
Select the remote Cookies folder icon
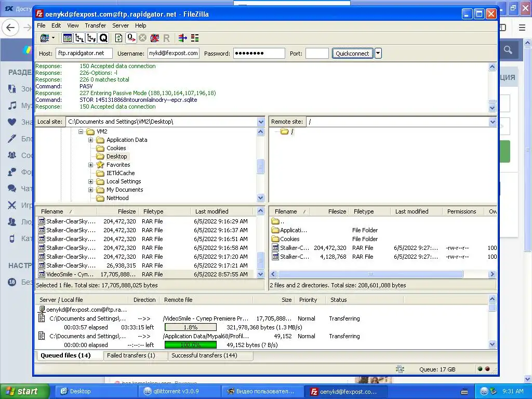[x=275, y=239]
